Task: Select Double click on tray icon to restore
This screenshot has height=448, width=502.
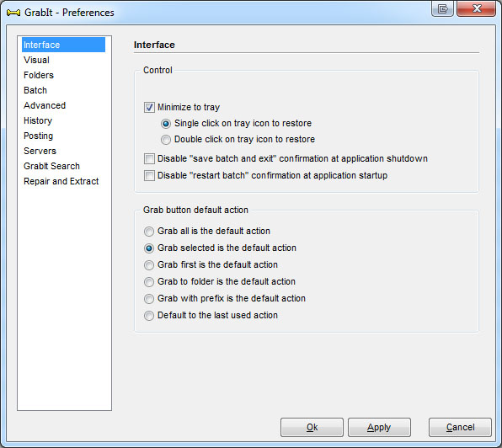Action: pos(166,140)
